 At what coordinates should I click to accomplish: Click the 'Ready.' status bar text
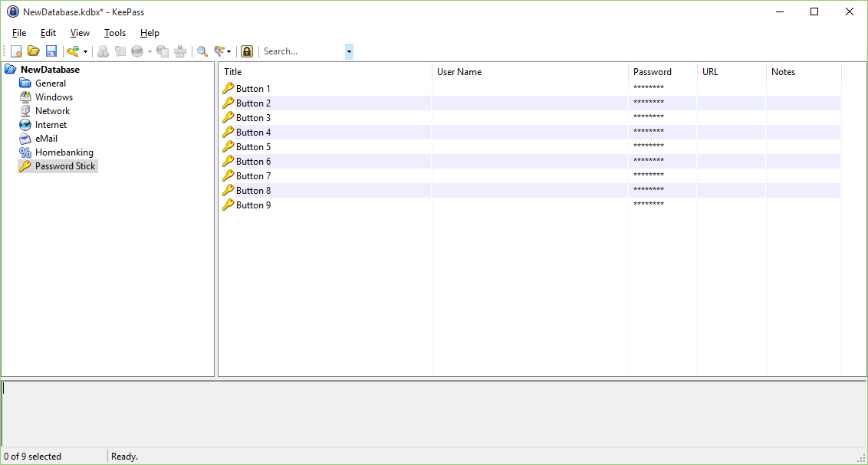[x=124, y=457]
